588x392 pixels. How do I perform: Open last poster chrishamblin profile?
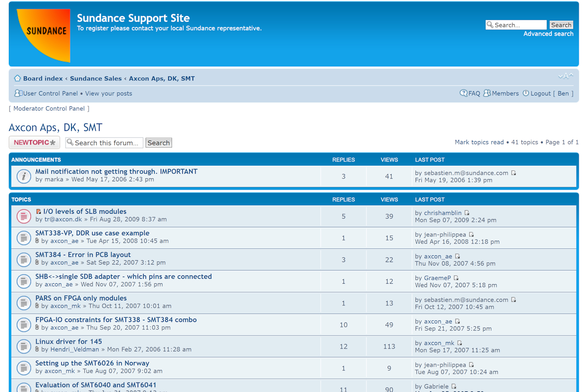tap(443, 213)
